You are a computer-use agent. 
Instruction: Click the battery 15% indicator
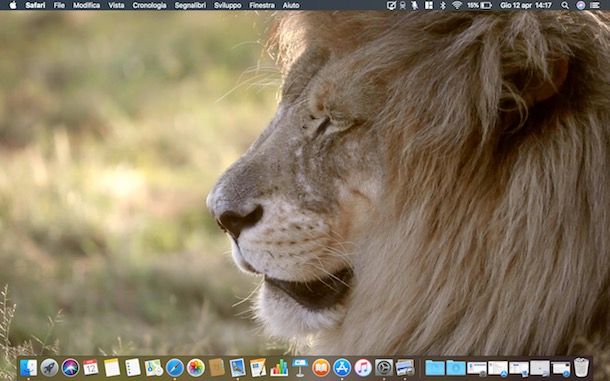tap(480, 5)
